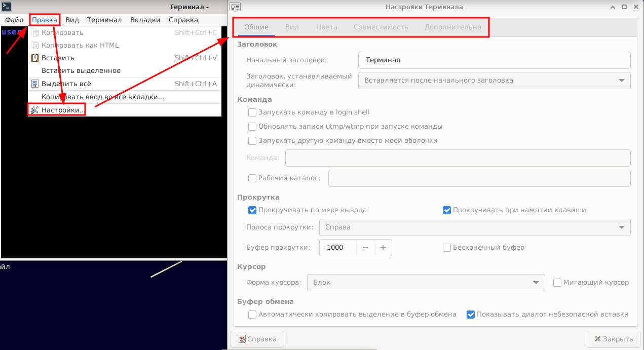
Task: Switch to the Совместимость tab
Action: click(381, 27)
